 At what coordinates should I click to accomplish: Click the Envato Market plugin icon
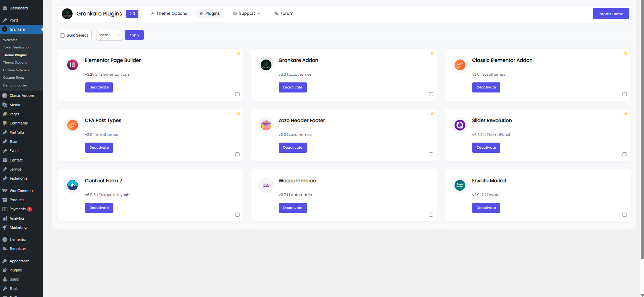point(460,185)
